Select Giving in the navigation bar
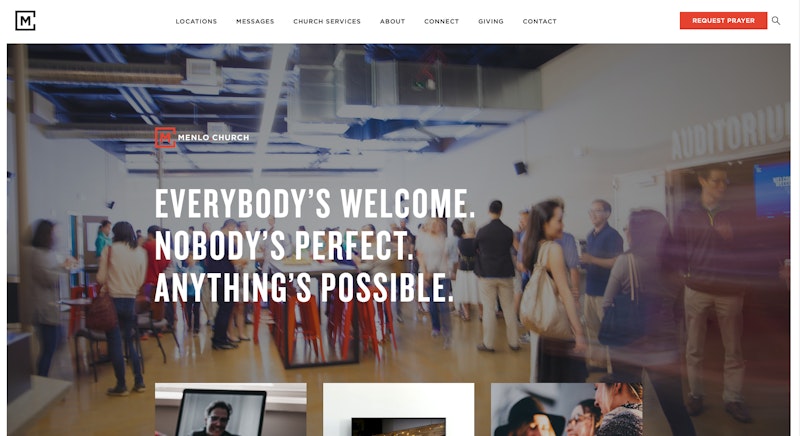Viewport: 800px width, 436px height. point(491,21)
